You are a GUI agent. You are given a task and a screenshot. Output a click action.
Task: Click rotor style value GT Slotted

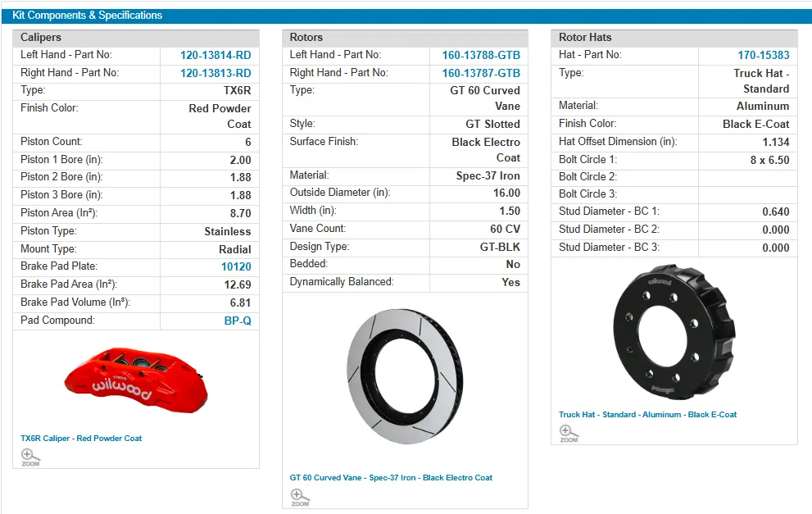tap(493, 125)
